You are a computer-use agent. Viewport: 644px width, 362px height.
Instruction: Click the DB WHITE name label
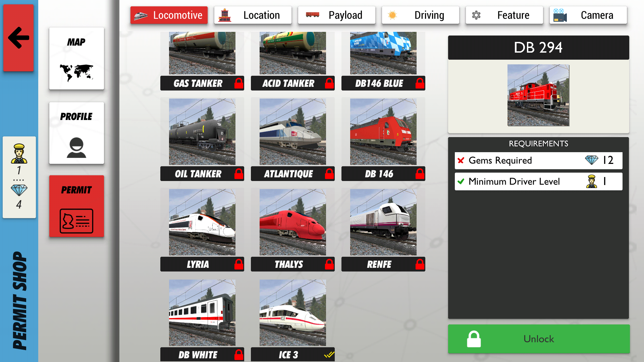tap(198, 355)
